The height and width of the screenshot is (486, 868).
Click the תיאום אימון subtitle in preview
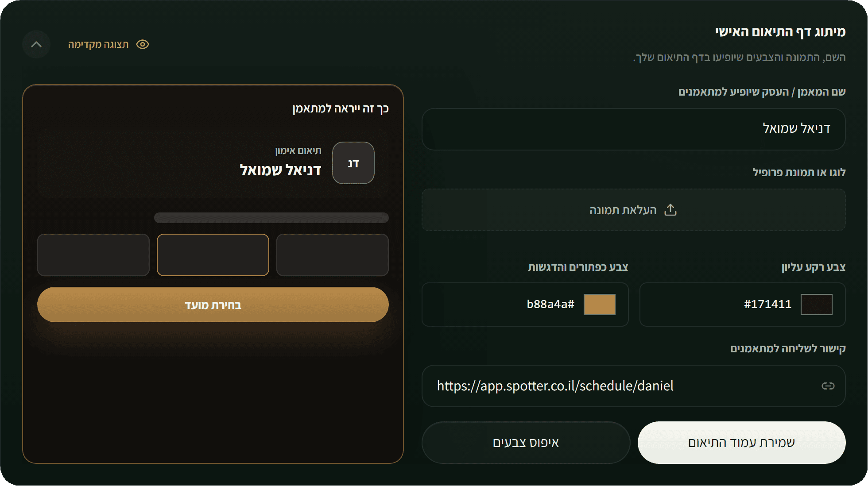(298, 151)
